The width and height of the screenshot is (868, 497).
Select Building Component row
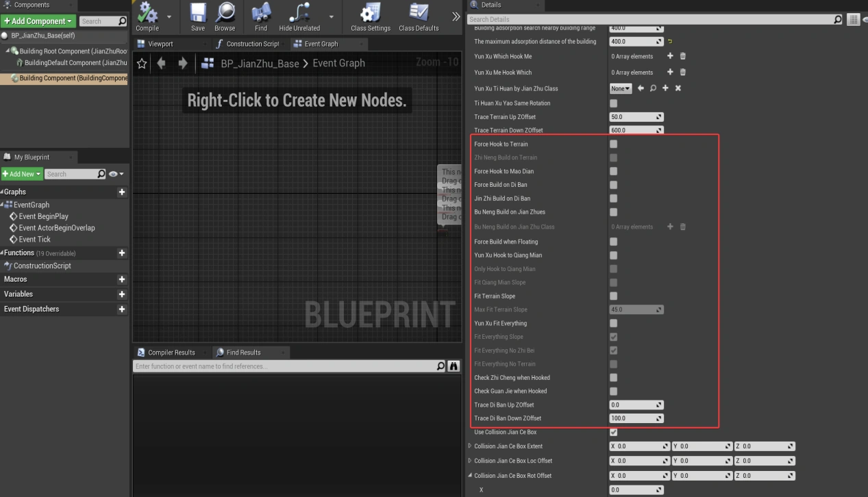[65, 78]
